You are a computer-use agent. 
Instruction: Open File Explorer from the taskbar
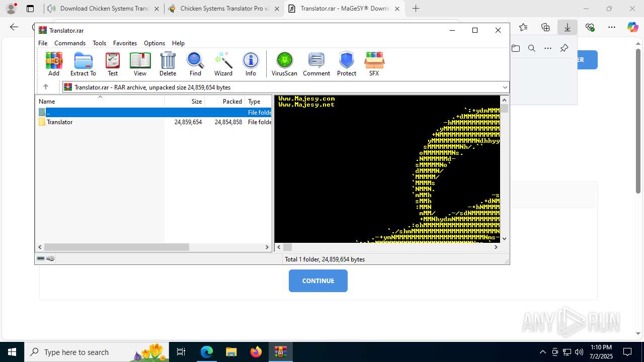point(231,352)
